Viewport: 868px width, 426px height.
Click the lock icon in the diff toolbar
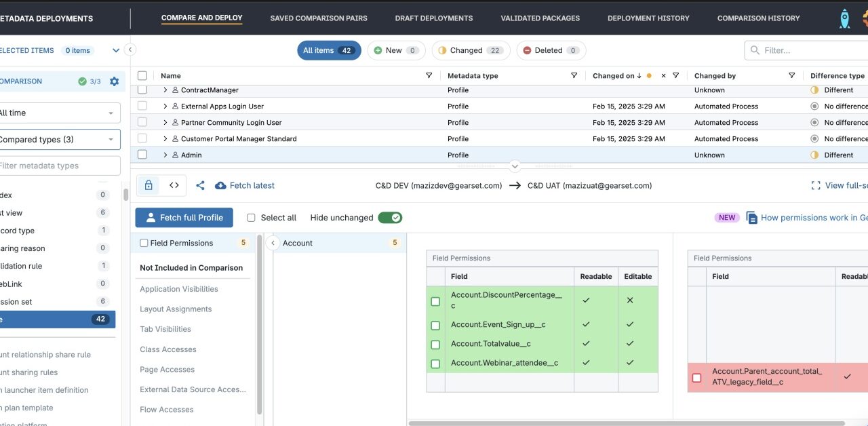coord(149,185)
